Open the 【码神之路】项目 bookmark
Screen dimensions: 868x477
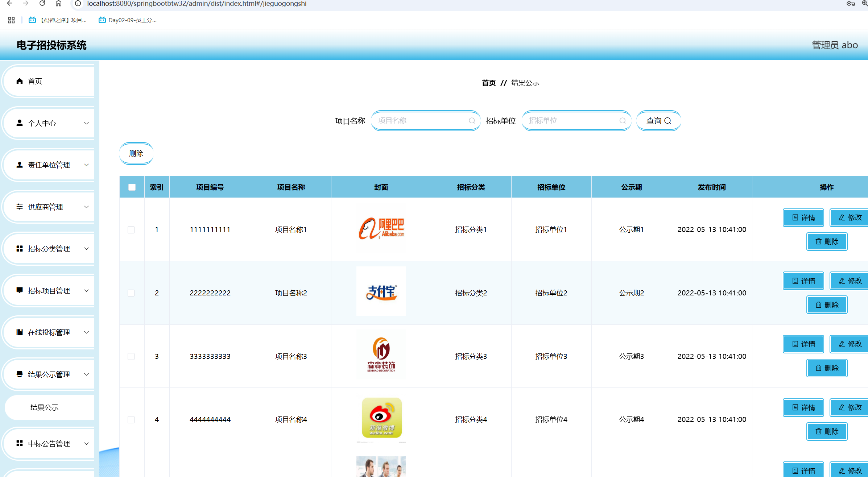tap(58, 20)
